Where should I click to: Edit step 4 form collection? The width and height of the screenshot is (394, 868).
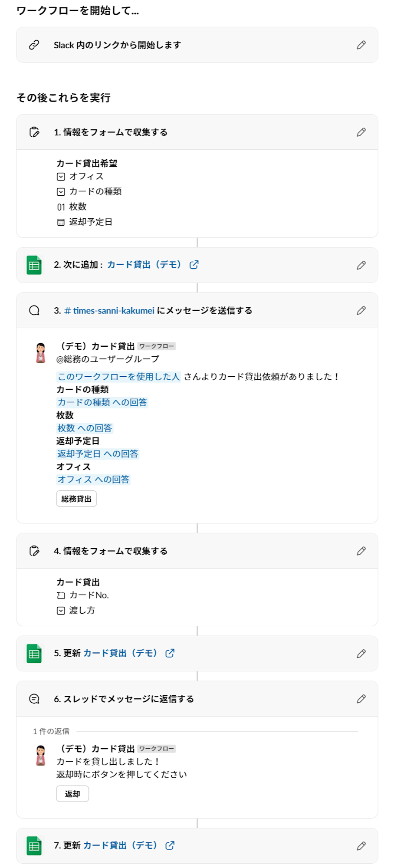(361, 551)
